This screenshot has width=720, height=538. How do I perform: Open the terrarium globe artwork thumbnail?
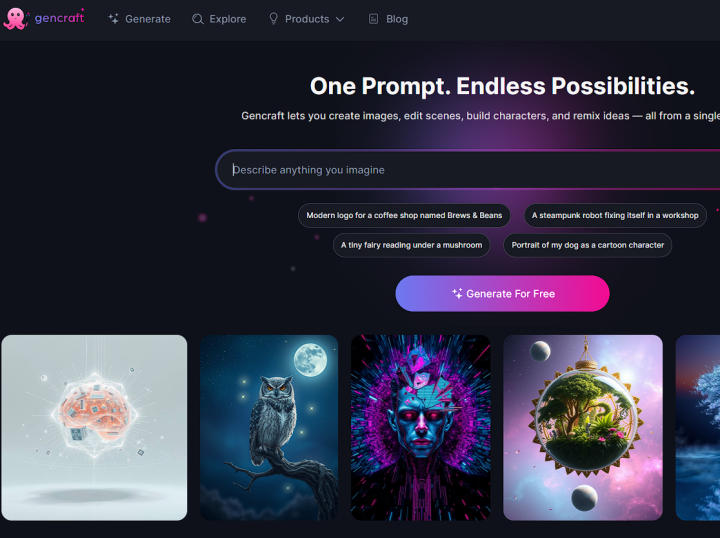tap(583, 427)
